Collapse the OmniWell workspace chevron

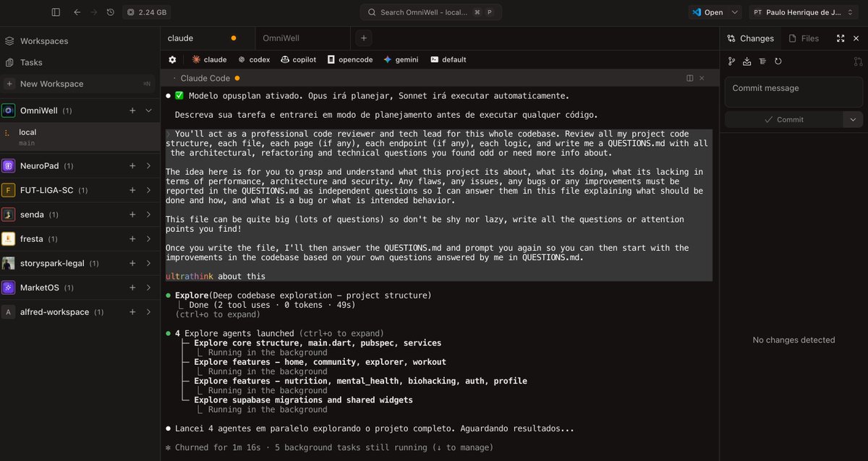tap(148, 111)
